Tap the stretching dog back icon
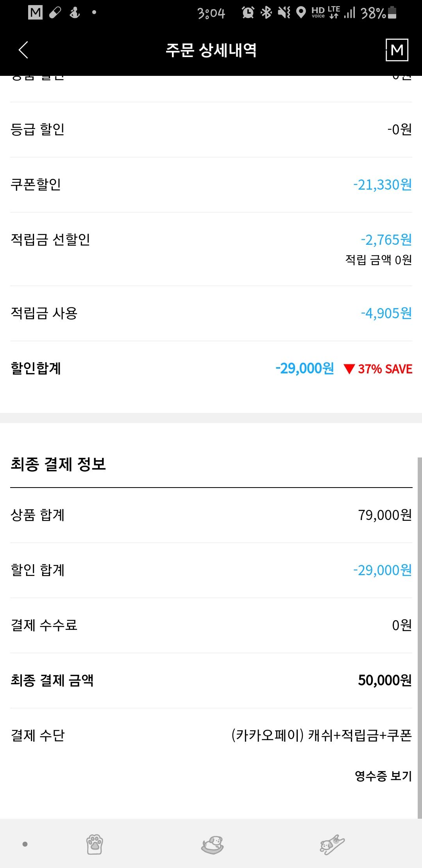The width and height of the screenshot is (422, 868). [332, 844]
